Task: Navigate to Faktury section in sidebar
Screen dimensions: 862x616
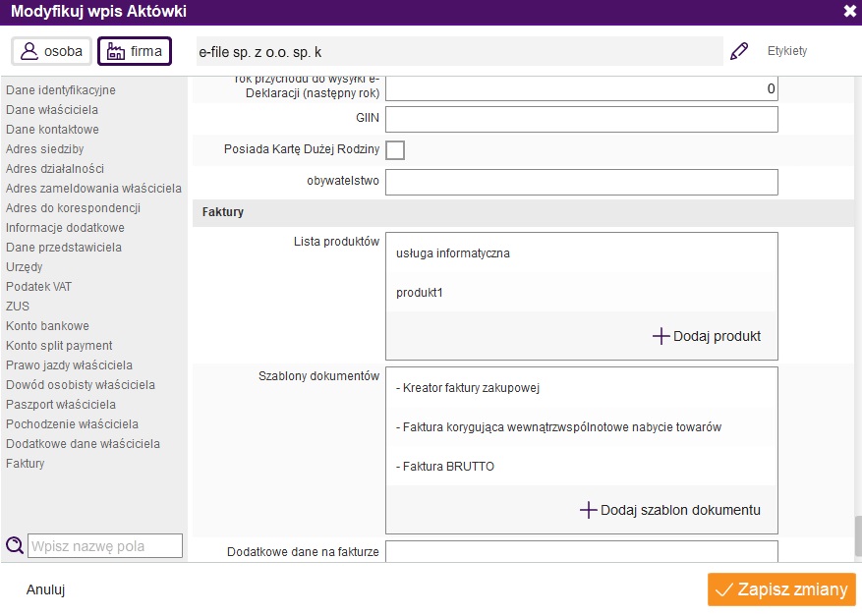Action: click(x=26, y=464)
